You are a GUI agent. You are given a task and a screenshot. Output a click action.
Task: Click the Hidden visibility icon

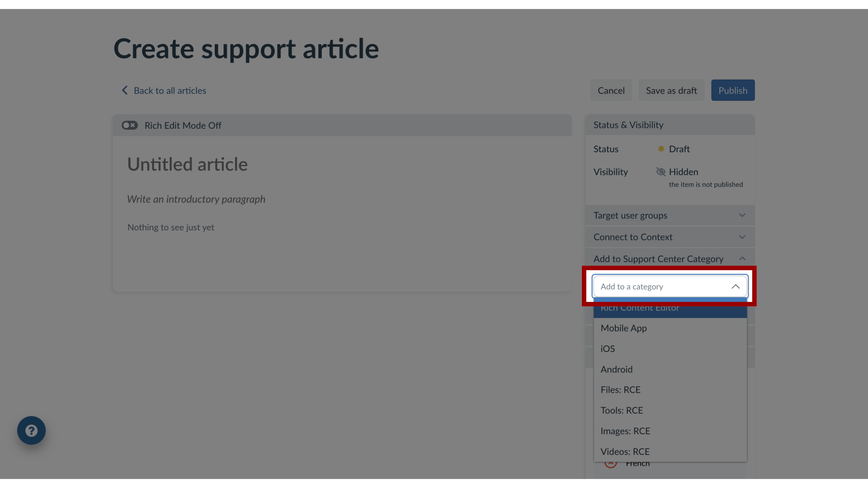(660, 172)
